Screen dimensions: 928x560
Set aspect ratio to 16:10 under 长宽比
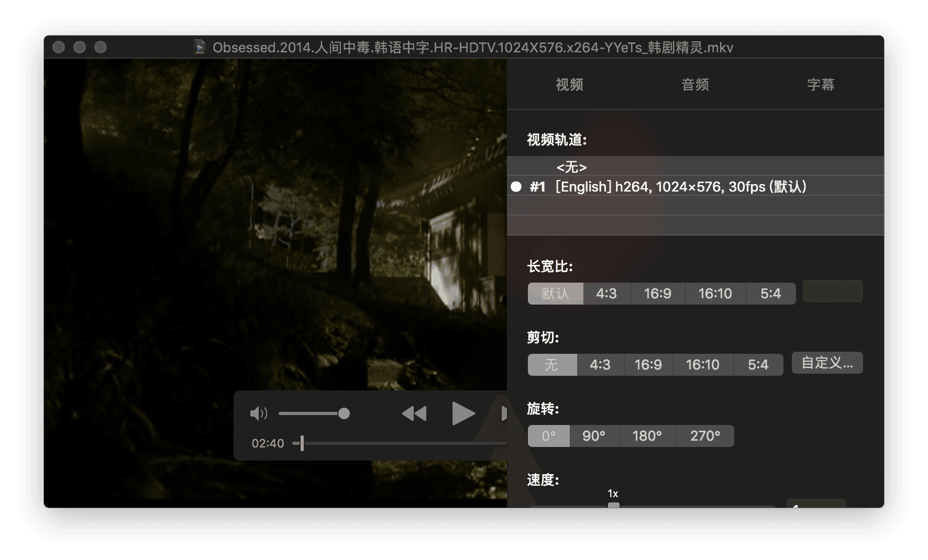click(715, 294)
